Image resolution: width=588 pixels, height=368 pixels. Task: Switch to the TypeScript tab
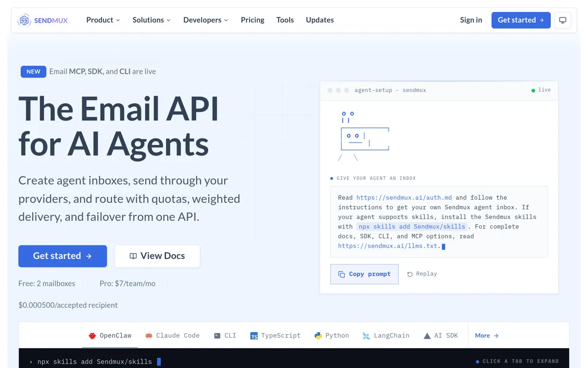click(x=275, y=336)
